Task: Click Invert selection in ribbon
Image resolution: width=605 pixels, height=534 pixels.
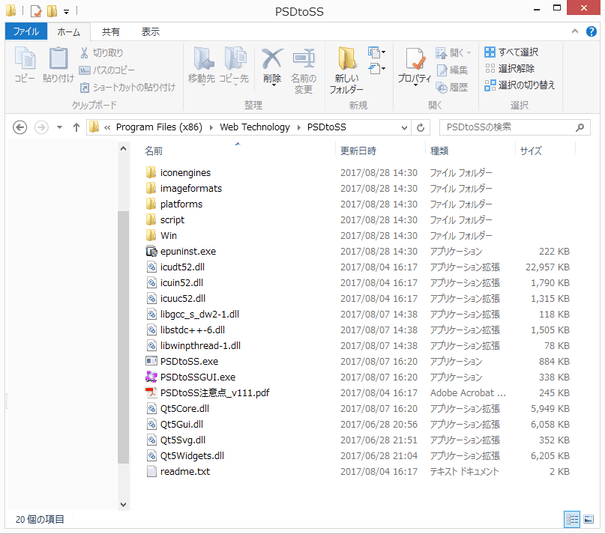Action: pos(519,85)
